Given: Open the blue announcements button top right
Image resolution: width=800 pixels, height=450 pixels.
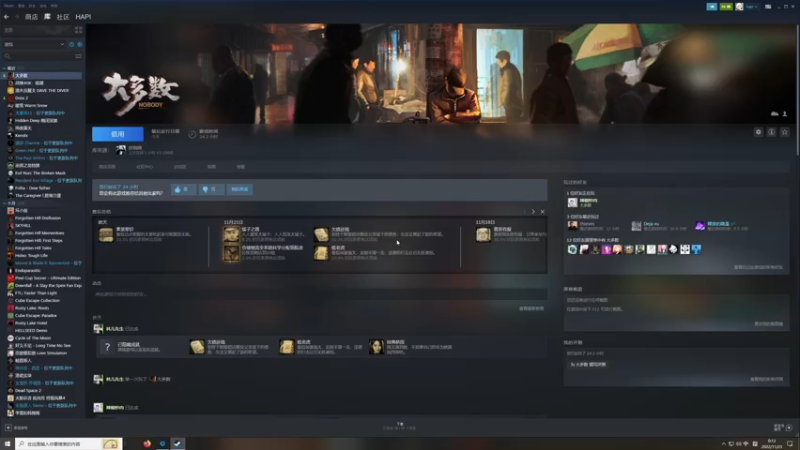Looking at the screenshot, I should (x=712, y=7).
